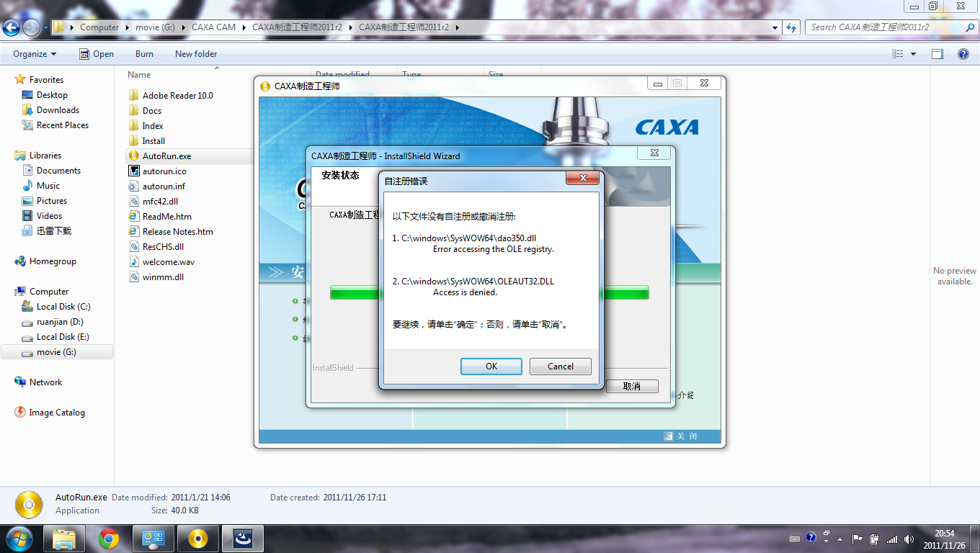
Task: Select the winmm.dll file
Action: tap(163, 277)
